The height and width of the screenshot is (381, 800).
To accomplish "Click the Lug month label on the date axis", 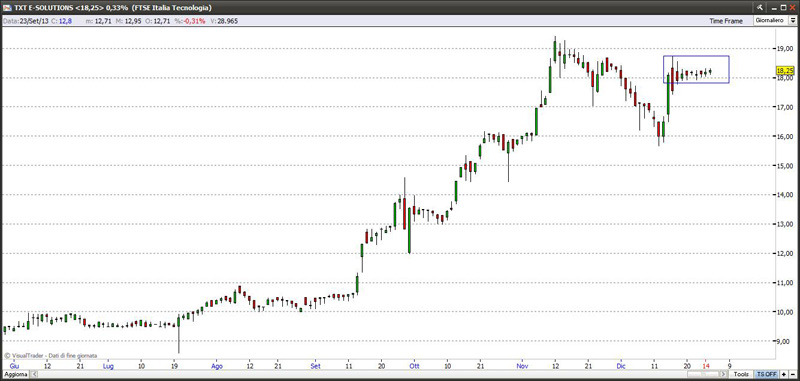I will point(108,366).
